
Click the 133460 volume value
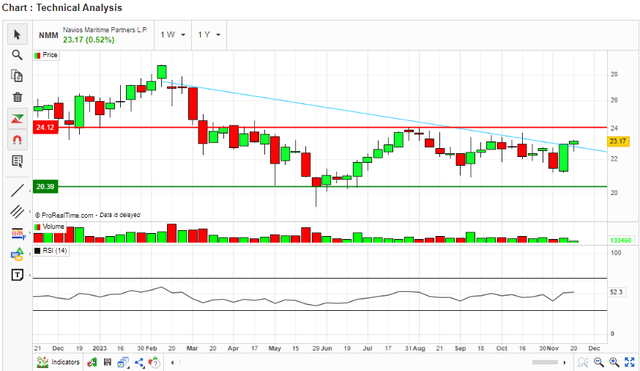621,240
